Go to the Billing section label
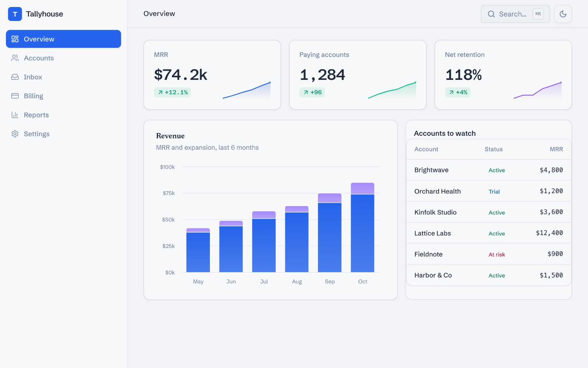 [x=33, y=96]
